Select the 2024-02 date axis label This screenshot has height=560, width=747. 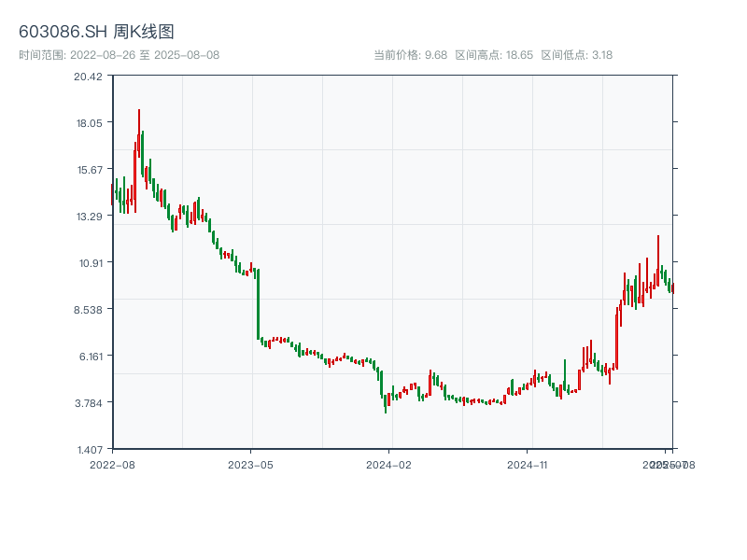click(388, 464)
